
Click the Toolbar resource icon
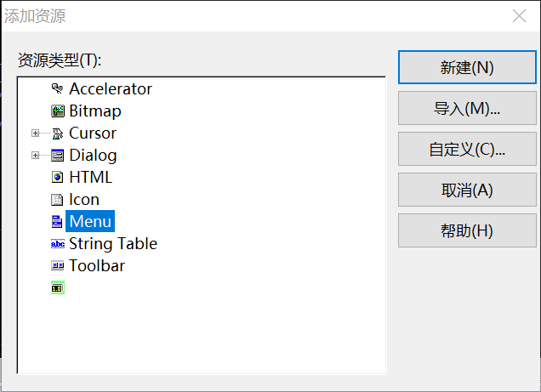(58, 266)
